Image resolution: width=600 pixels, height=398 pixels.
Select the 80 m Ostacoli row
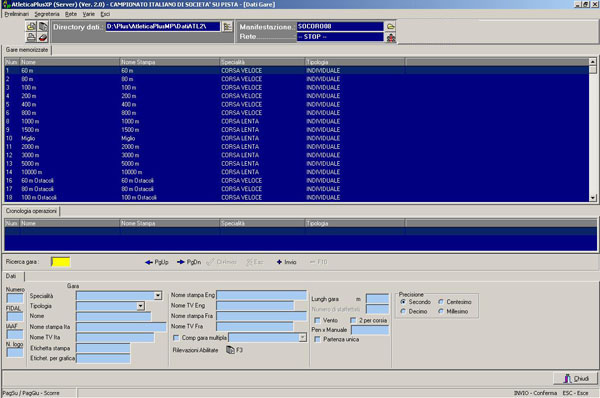click(x=297, y=189)
